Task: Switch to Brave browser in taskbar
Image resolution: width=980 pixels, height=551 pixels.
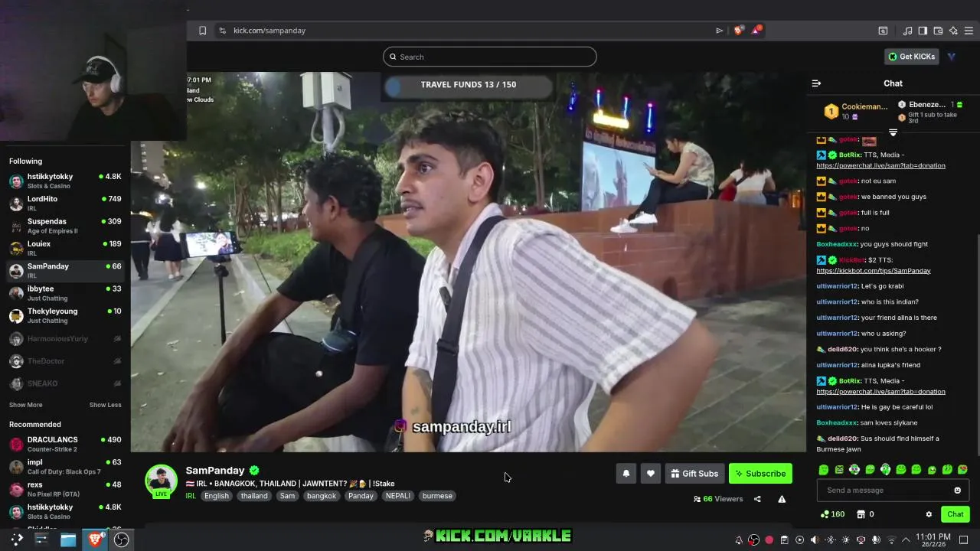Action: click(95, 540)
